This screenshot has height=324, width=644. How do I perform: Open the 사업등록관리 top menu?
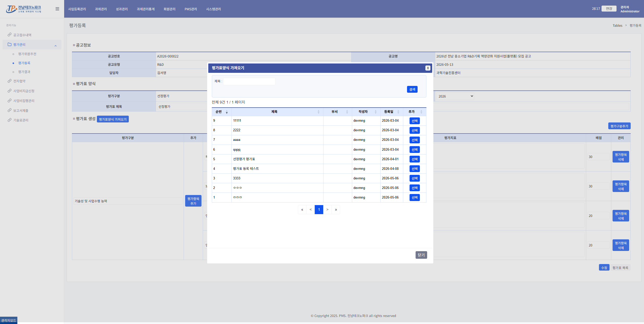click(77, 9)
